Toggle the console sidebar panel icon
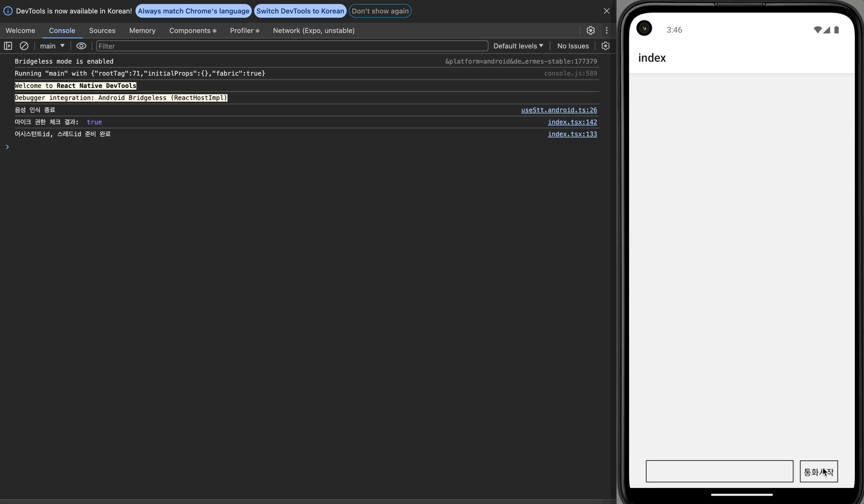Screen dimensions: 864x504 [8, 46]
